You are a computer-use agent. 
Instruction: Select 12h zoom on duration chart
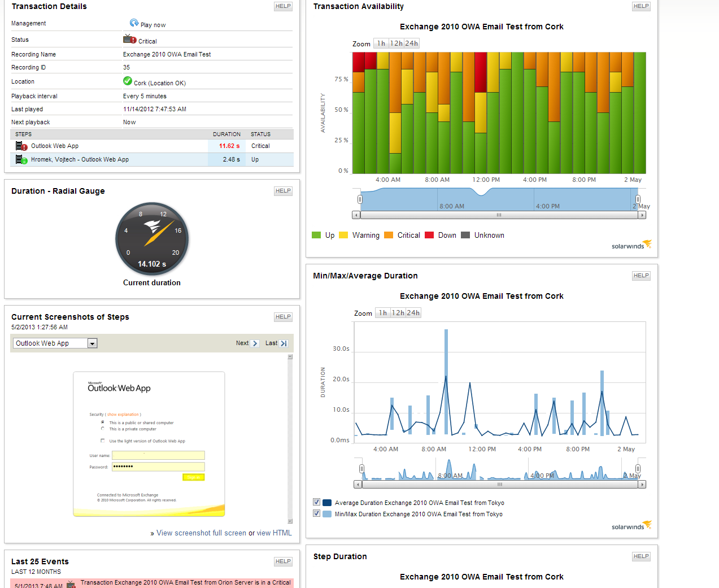[398, 313]
